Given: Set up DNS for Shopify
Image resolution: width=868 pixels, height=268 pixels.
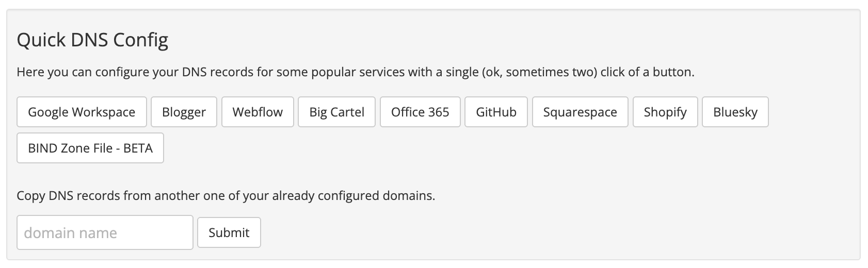Looking at the screenshot, I should (x=665, y=112).
